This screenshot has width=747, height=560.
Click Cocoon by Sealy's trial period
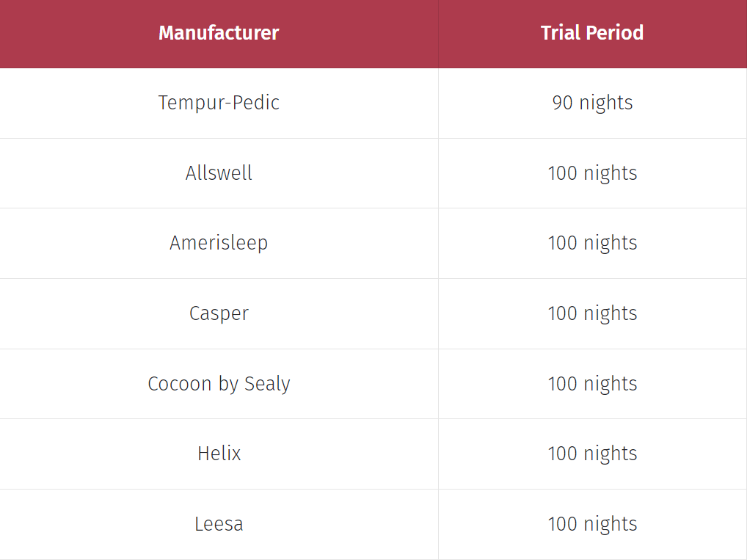coord(592,384)
